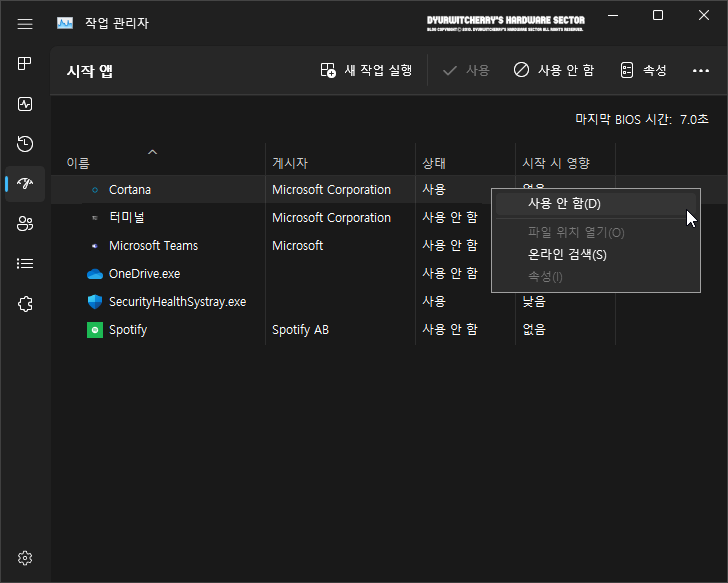Click the Cortana app icon
This screenshot has width=728, height=583.
(95, 190)
